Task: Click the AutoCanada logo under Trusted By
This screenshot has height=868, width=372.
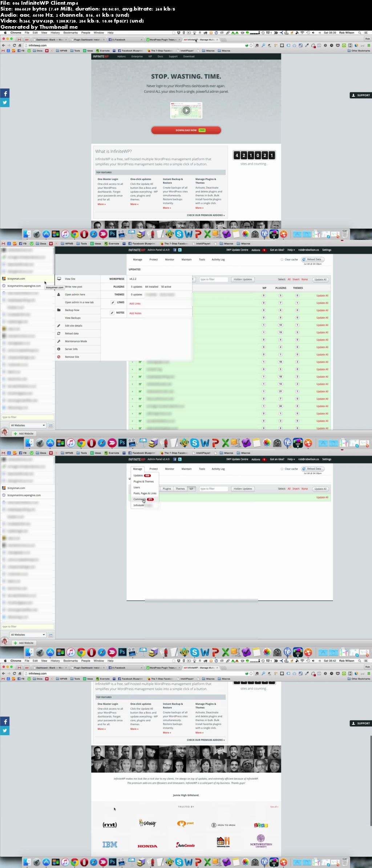Action: coord(185,845)
